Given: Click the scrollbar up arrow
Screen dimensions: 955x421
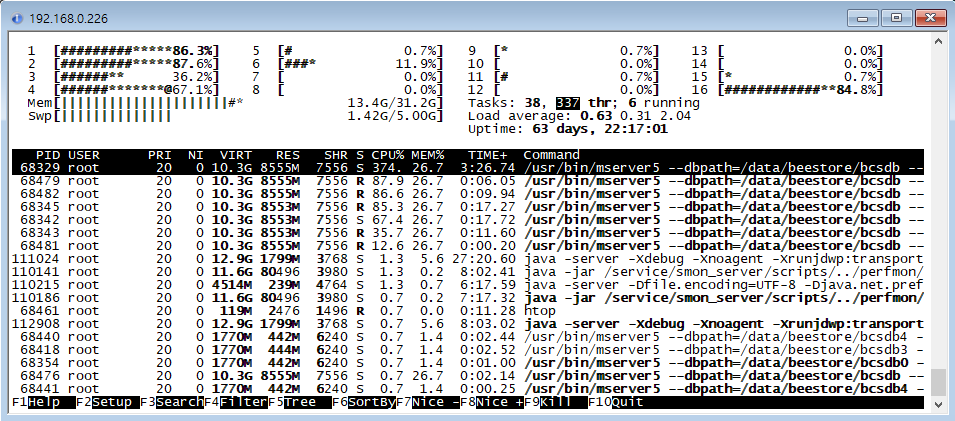Looking at the screenshot, I should (x=939, y=41).
